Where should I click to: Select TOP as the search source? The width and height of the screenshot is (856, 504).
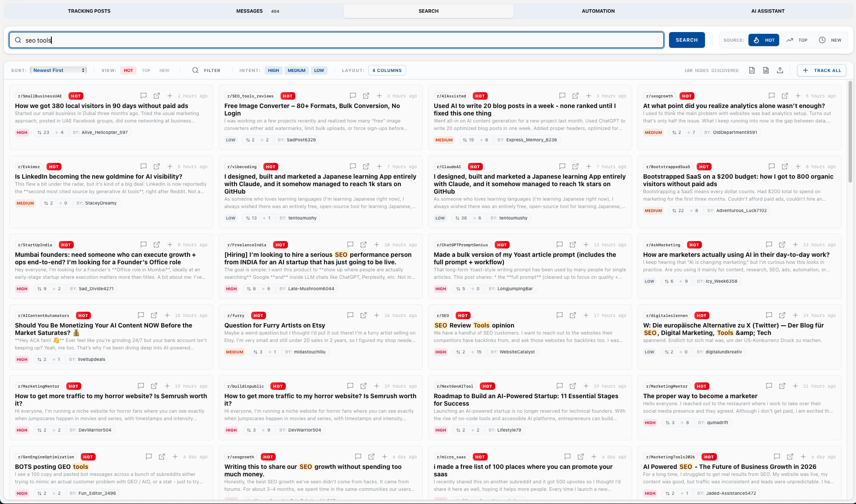pos(797,40)
